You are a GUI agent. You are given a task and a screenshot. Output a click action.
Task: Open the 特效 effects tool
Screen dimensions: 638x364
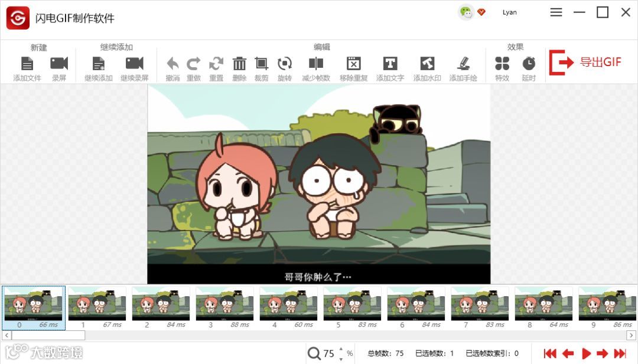pos(502,64)
